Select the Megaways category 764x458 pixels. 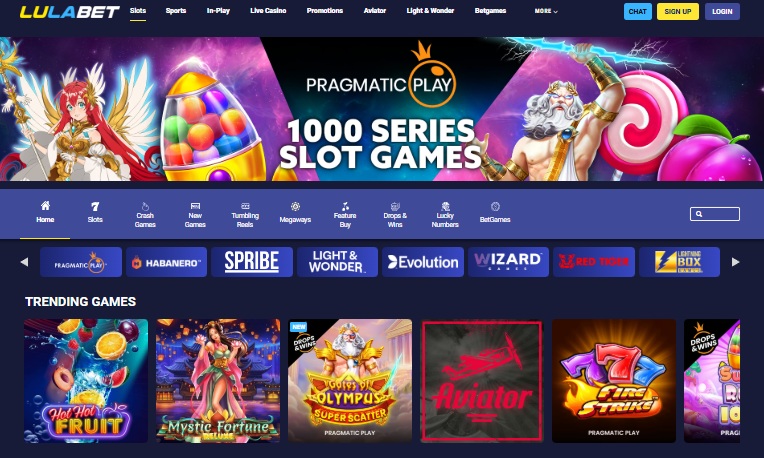[295, 213]
